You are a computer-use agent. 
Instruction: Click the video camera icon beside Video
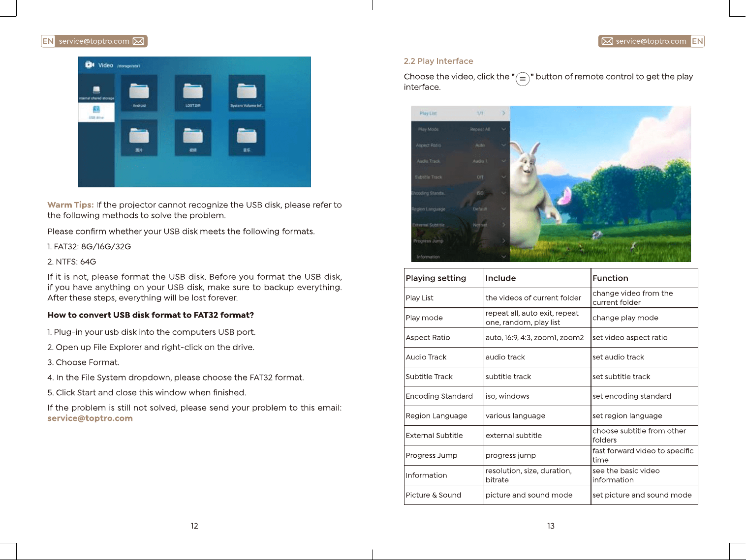90,65
